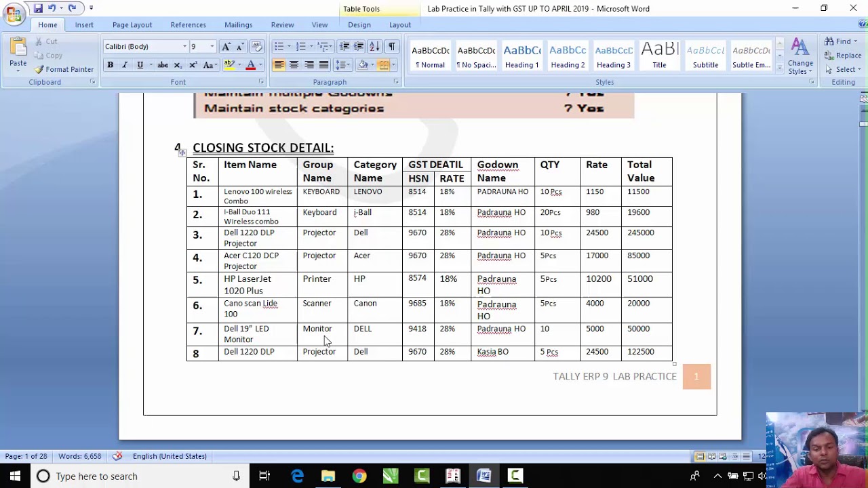Click the shading fill color button
The image size is (868, 488).
point(363,65)
